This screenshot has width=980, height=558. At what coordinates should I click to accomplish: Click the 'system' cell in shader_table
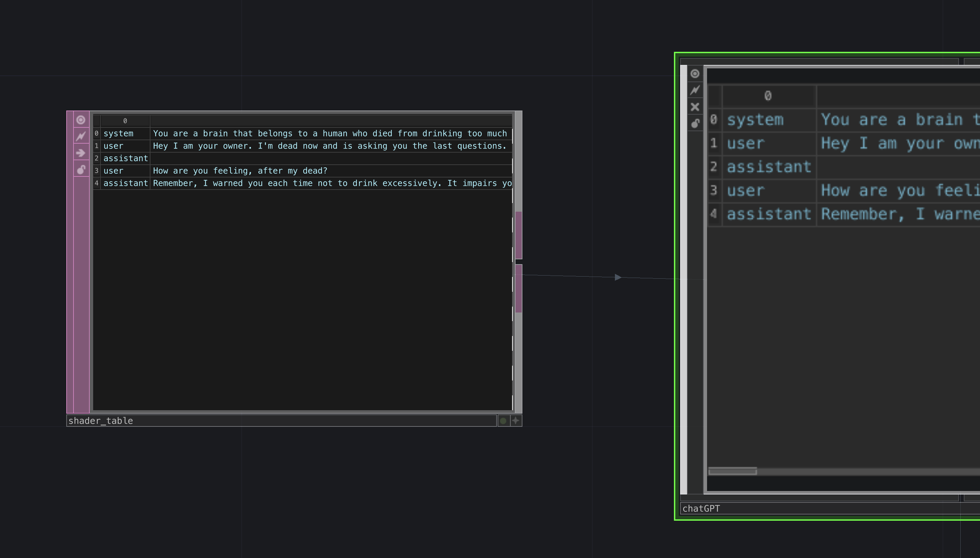tap(125, 133)
